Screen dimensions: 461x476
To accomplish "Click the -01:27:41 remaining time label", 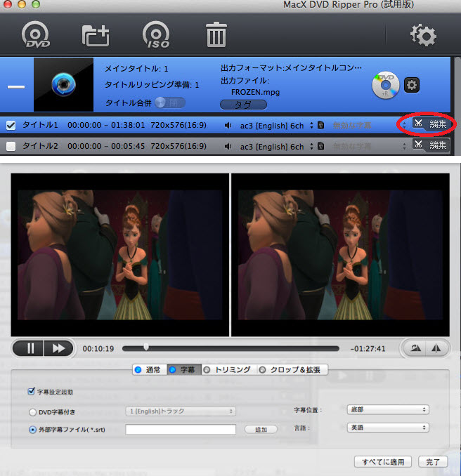I will point(368,349).
